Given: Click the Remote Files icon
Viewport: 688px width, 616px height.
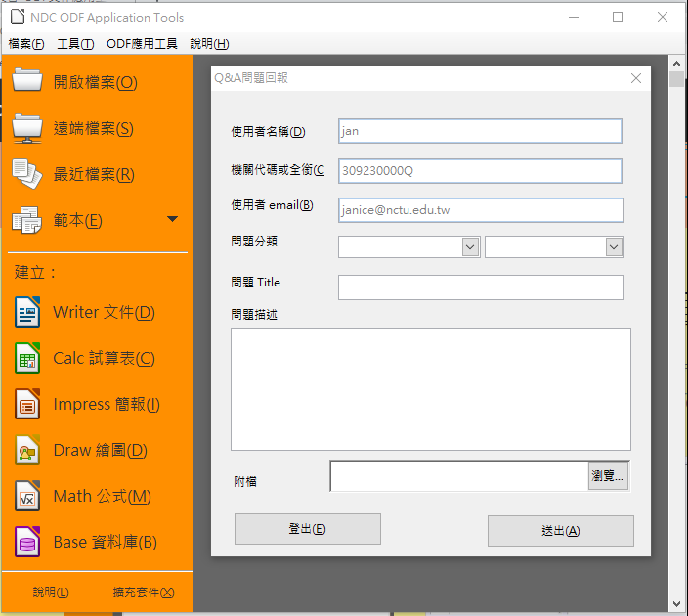Looking at the screenshot, I should (x=26, y=128).
